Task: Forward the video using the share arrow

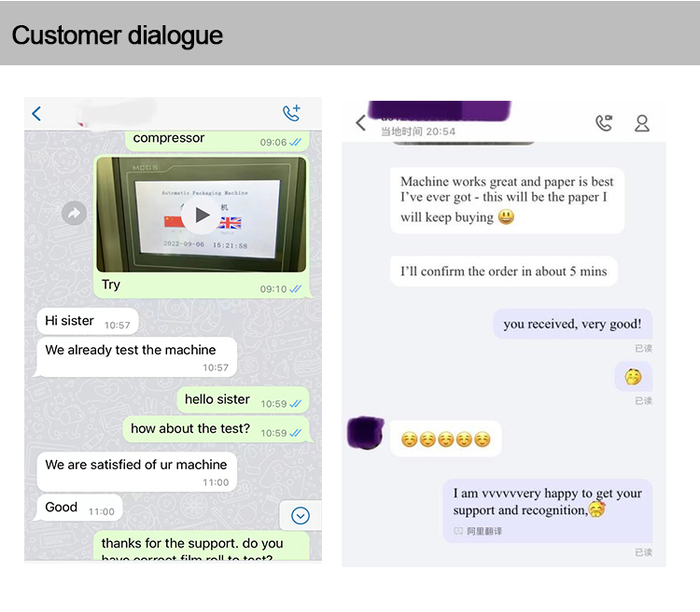Action: pyautogui.click(x=74, y=213)
